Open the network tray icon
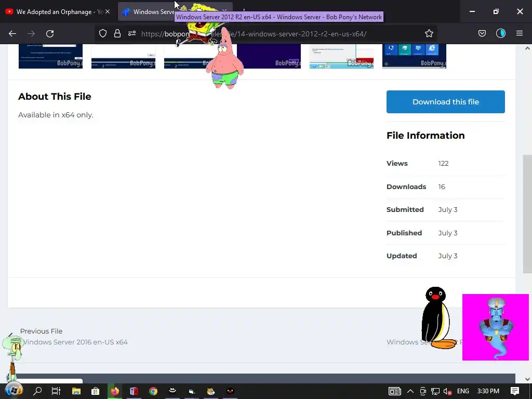532x399 pixels. click(435, 391)
